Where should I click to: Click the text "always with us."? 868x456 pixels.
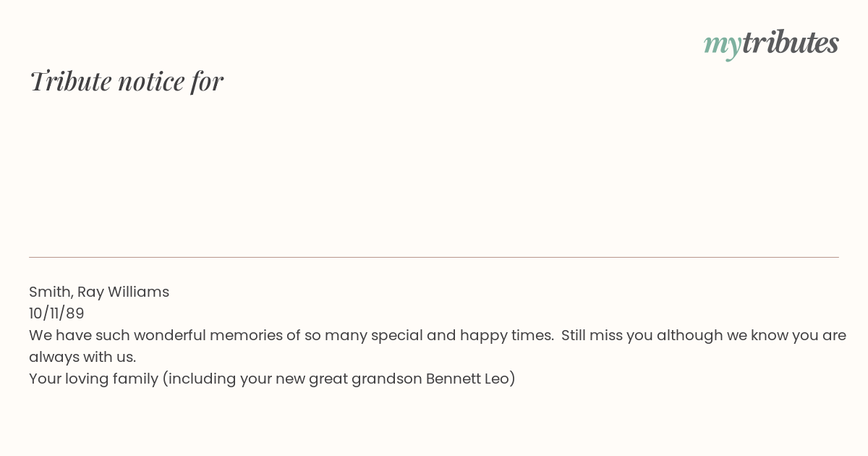(82, 357)
